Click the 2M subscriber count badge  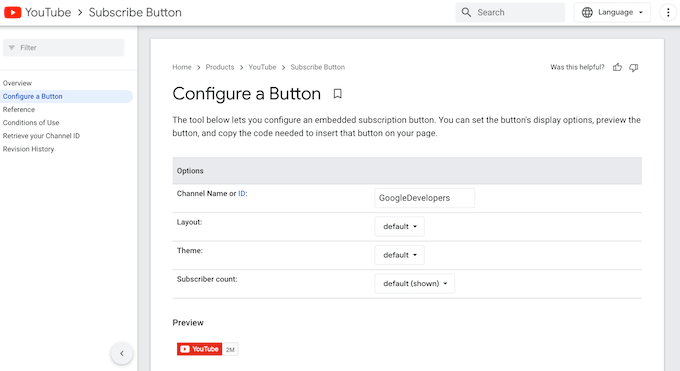coord(230,349)
